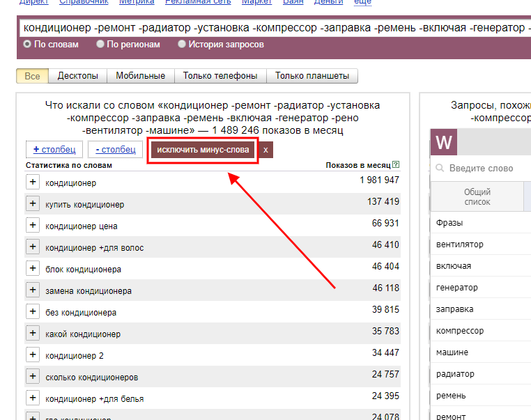Viewport: 531px width, 420px height.
Task: Open the Деньги link
Action: pyautogui.click(x=328, y=1)
